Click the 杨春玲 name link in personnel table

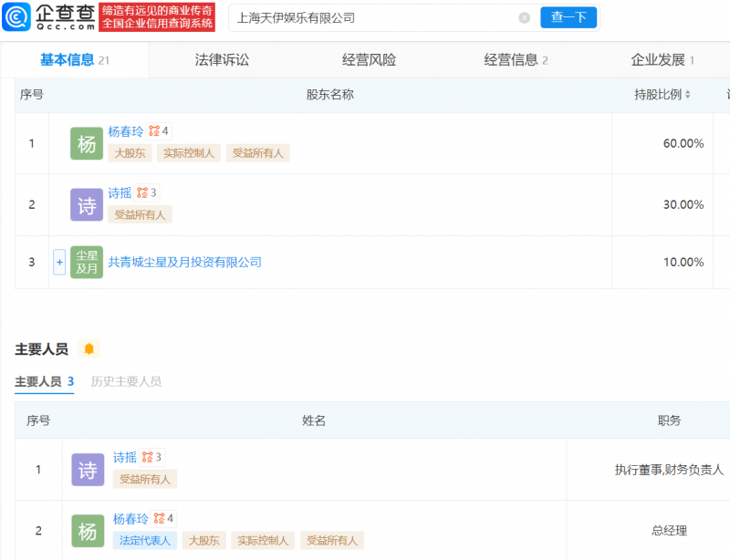pos(130,519)
